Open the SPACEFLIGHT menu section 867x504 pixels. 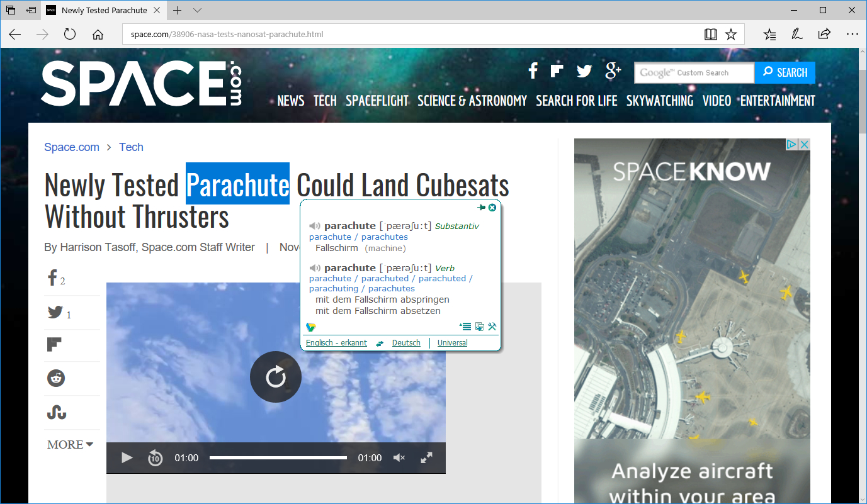tap(377, 101)
